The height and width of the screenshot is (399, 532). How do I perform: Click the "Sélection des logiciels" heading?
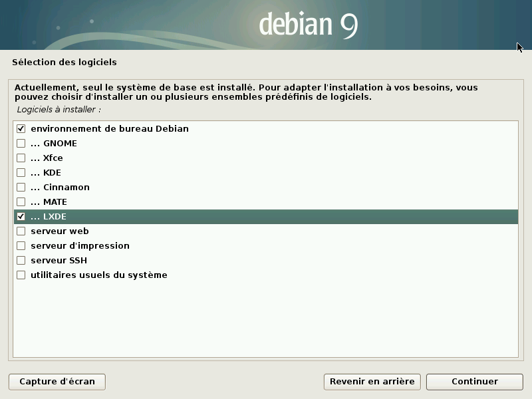pos(65,62)
